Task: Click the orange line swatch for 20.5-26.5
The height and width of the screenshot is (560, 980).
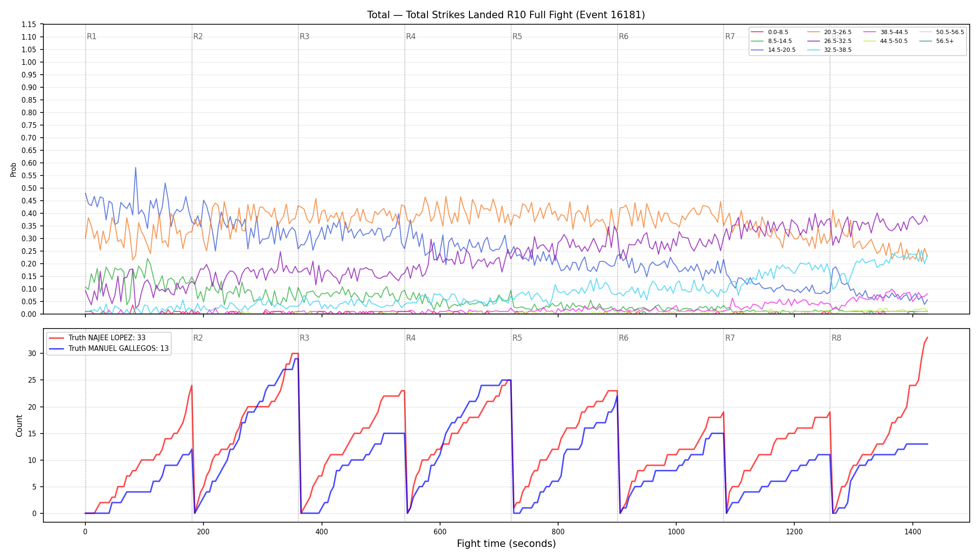Action: pyautogui.click(x=813, y=32)
